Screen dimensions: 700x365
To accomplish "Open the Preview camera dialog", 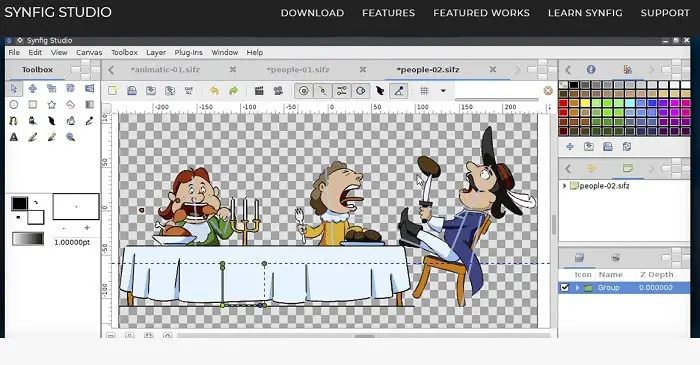I will (x=278, y=91).
